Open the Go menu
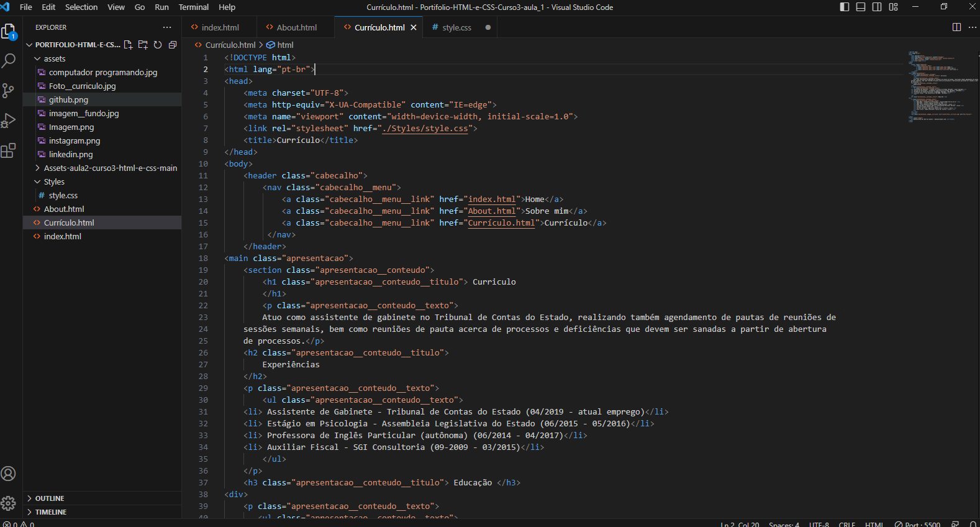980x527 pixels. (x=140, y=7)
